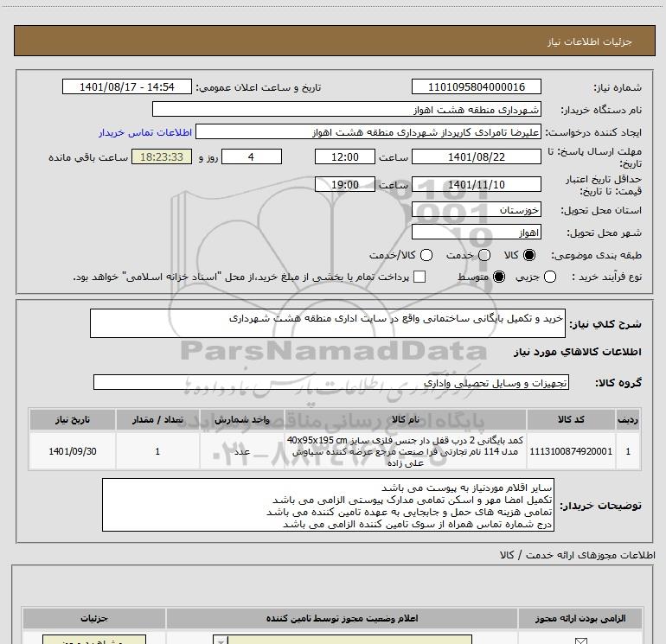666x644 pixels.
Task: Click the item code 1113100874920001 cell
Action: coord(571,451)
